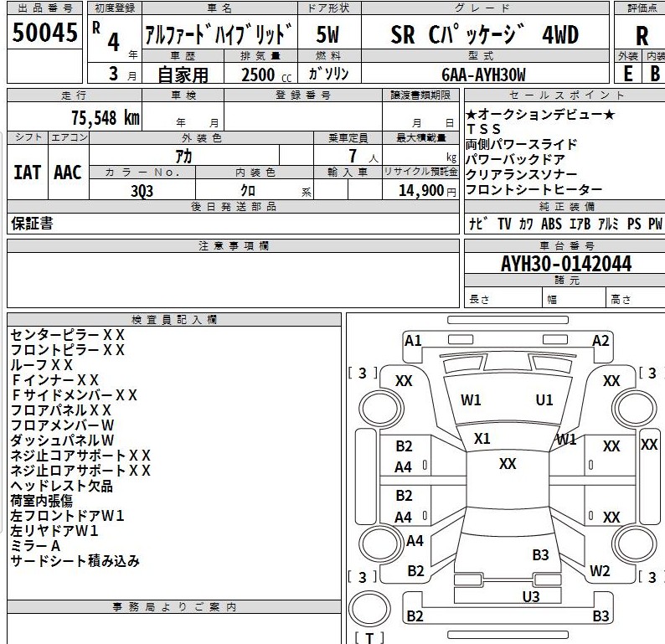Screen dimensions: 665x644
Task: Select 注意事項欄 section header
Action: coord(234,246)
